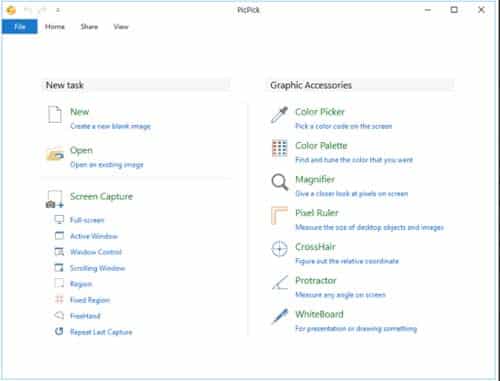Click the dotted rectangle icon beside Region

click(59, 284)
